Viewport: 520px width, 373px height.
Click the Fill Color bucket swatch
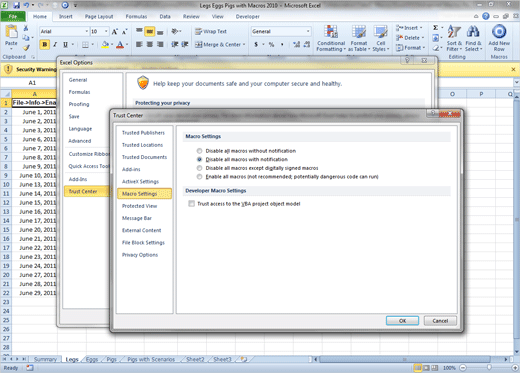(x=105, y=44)
